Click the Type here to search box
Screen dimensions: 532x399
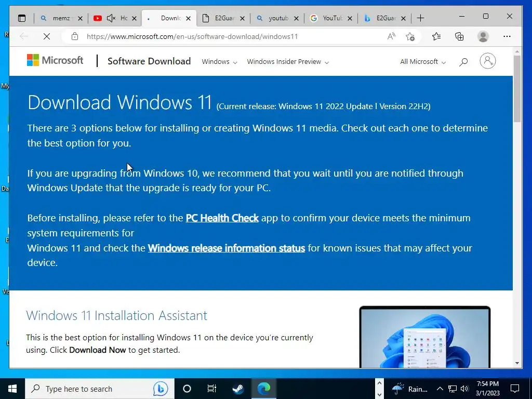tap(100, 389)
